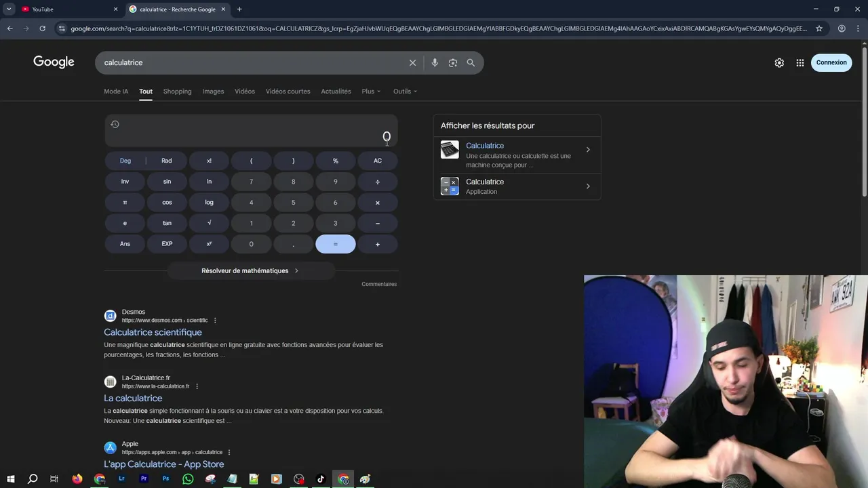Open the tab search dropdown arrow
Screen dimensions: 868x488
9,9
